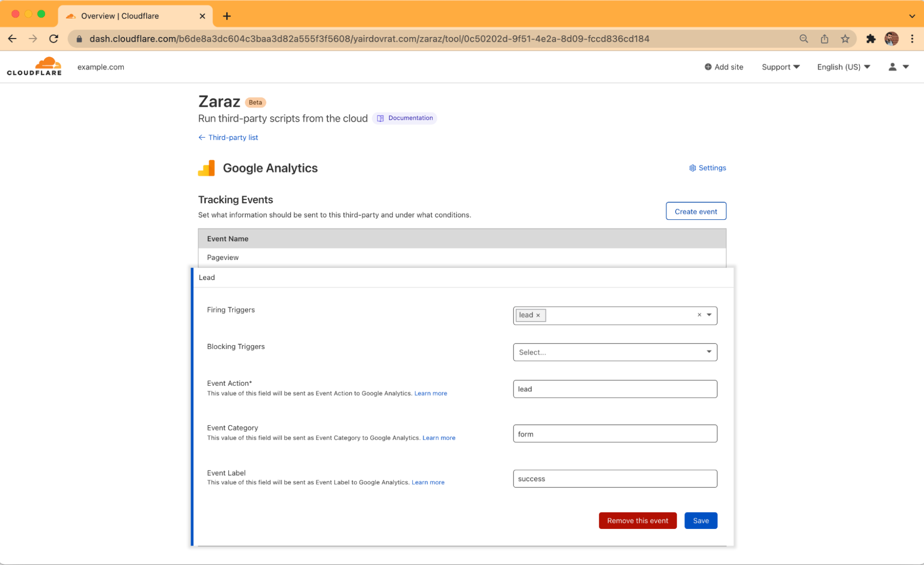Open Learn more for Event Action
The height and width of the screenshot is (565, 924).
(430, 393)
